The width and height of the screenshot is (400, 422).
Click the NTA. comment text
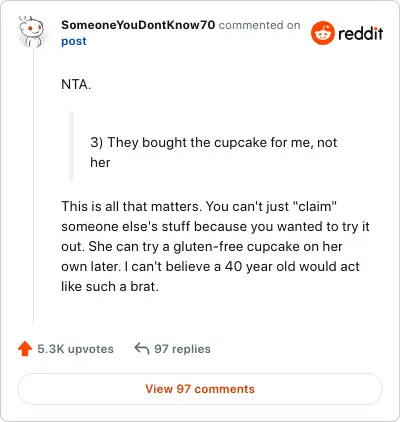76,85
